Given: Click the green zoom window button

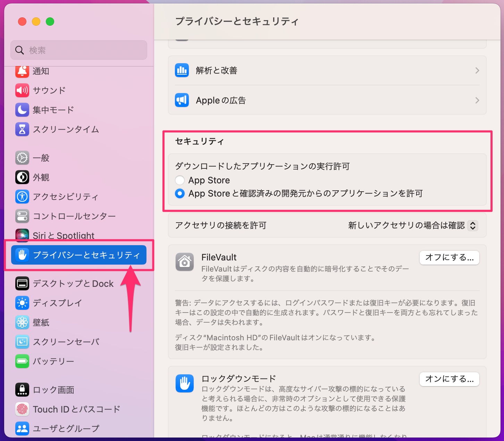Looking at the screenshot, I should point(50,22).
